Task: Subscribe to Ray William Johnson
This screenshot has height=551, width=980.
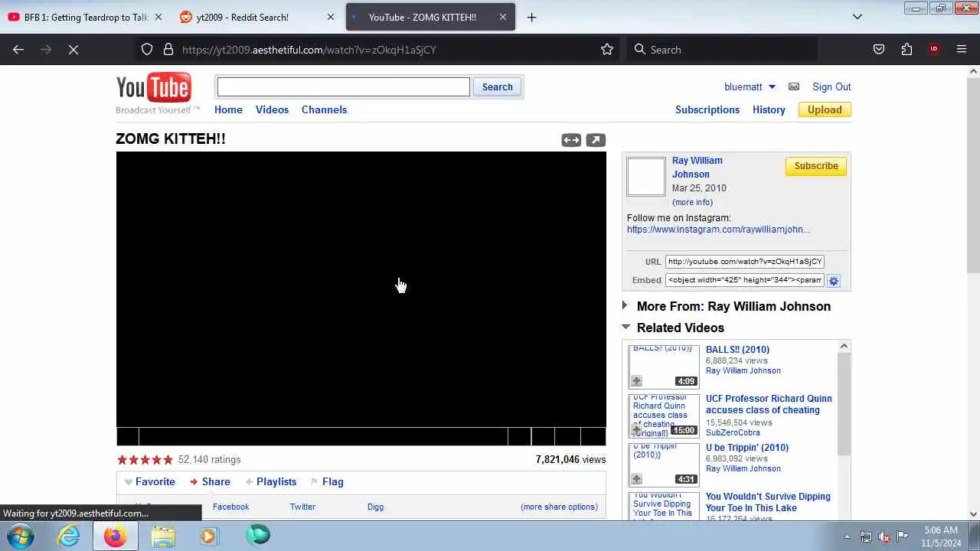Action: pos(815,166)
